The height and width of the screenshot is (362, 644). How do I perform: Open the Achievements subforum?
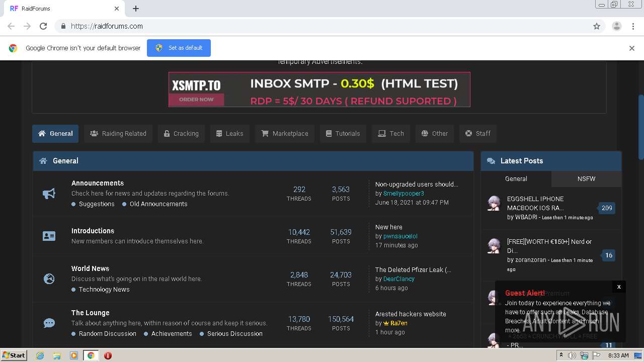172,334
